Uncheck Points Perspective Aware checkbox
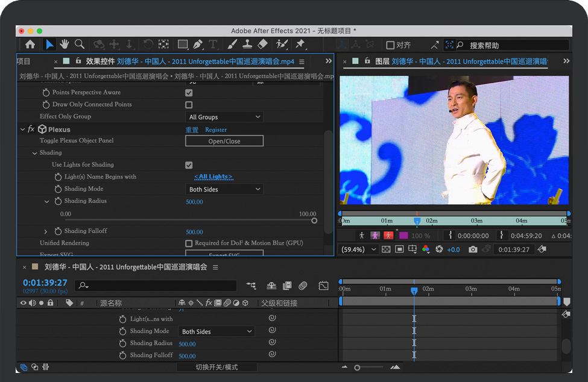Image resolution: width=588 pixels, height=382 pixels. [189, 93]
